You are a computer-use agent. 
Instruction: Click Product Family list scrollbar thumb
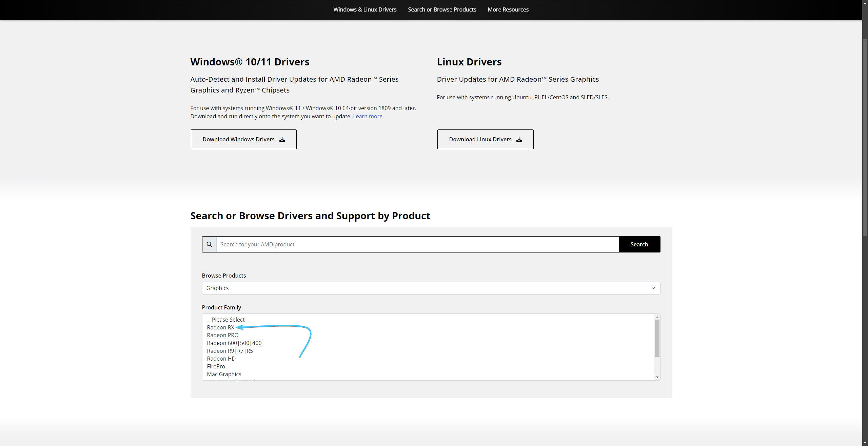(x=657, y=338)
